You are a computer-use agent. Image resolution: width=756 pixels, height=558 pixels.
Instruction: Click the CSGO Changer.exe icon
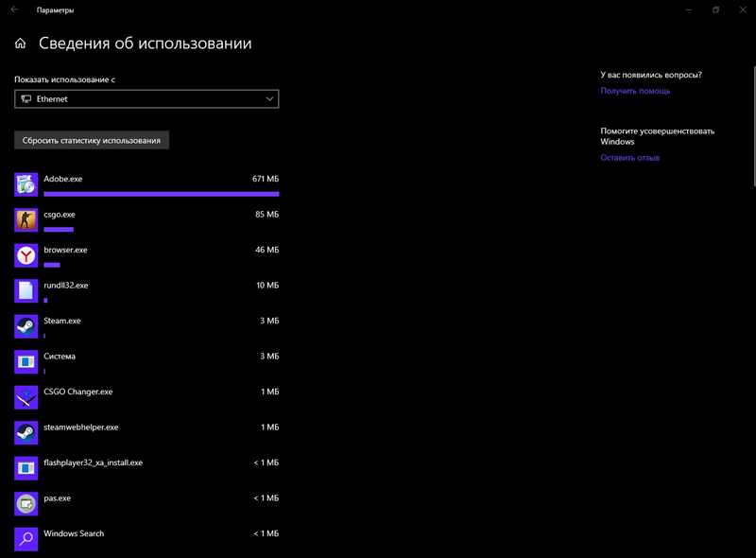(26, 397)
